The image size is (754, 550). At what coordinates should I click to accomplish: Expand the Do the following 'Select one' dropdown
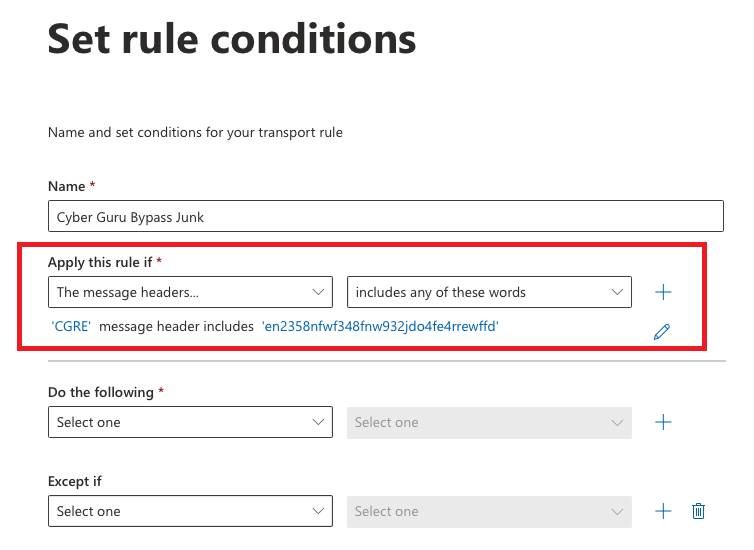tap(190, 422)
